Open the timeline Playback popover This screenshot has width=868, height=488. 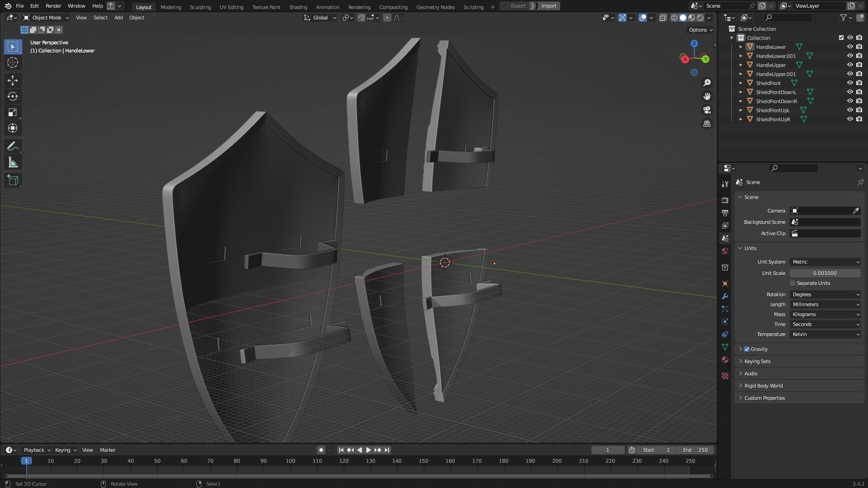pyautogui.click(x=37, y=450)
